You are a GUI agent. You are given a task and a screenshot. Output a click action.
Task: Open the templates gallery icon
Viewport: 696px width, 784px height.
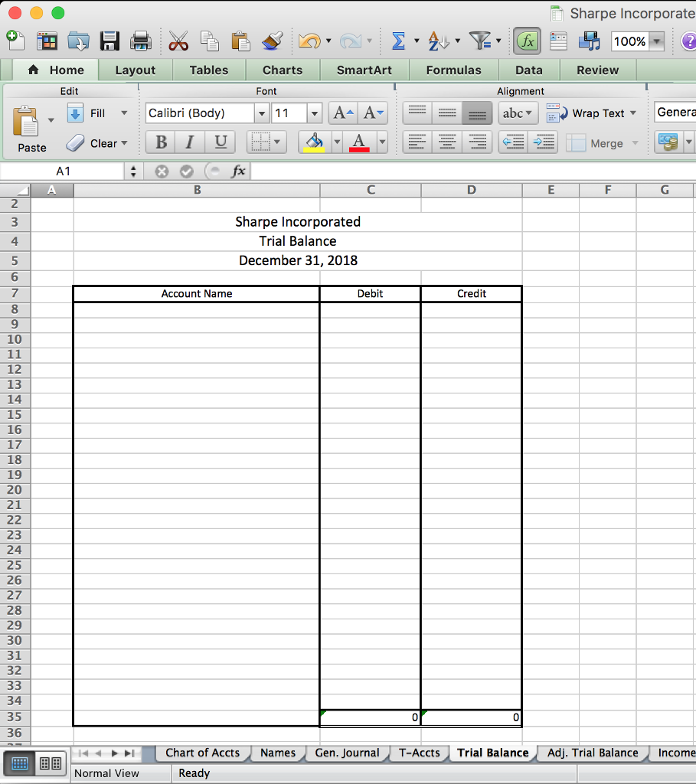pos(47,41)
